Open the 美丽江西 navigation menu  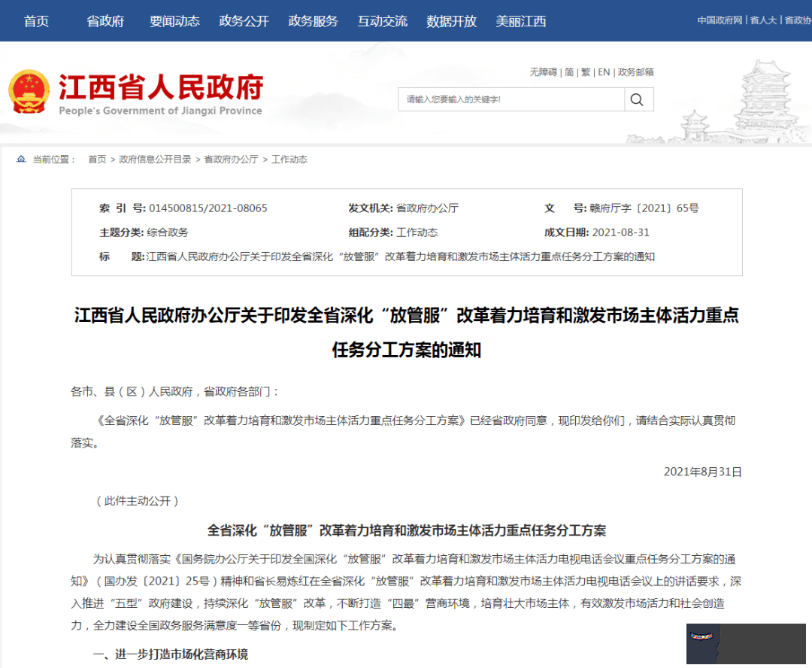pos(520,21)
